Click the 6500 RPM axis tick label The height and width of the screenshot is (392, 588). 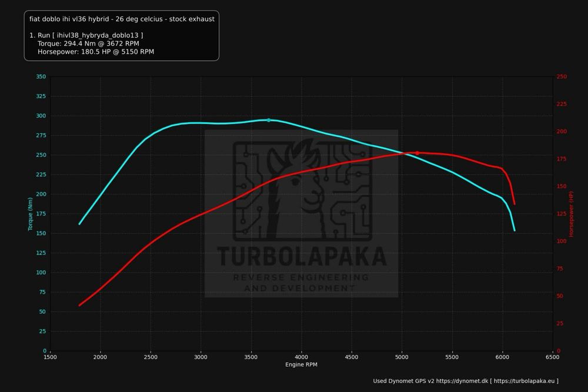[x=552, y=357]
